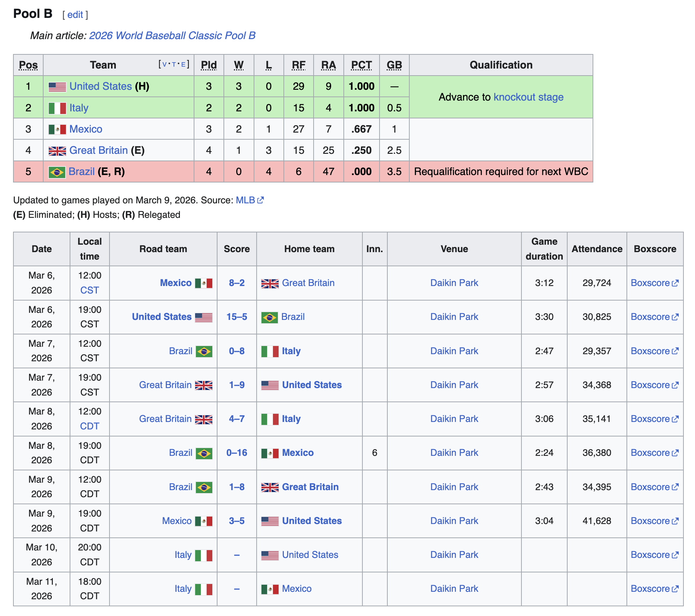Click the CST time zone link
695x616 pixels.
(90, 290)
